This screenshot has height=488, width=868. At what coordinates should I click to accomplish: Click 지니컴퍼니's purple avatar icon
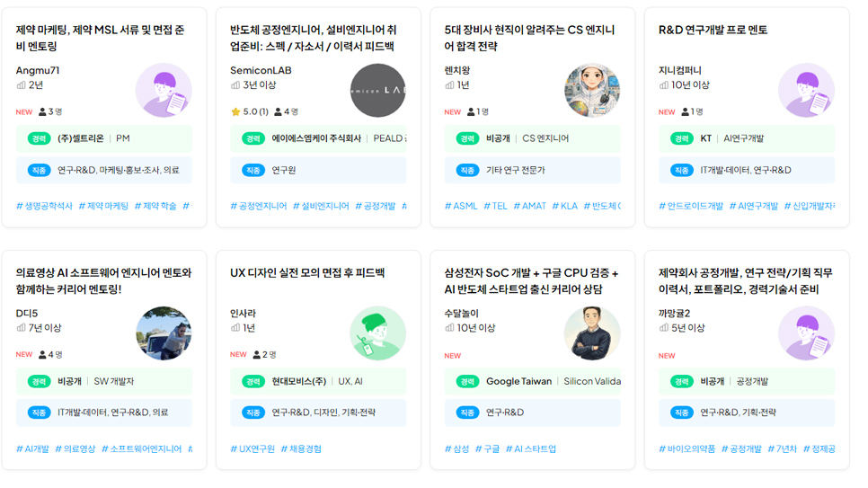pos(807,90)
